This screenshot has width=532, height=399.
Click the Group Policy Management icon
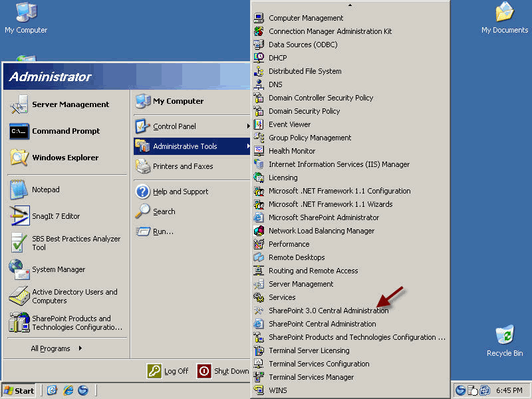coord(259,138)
